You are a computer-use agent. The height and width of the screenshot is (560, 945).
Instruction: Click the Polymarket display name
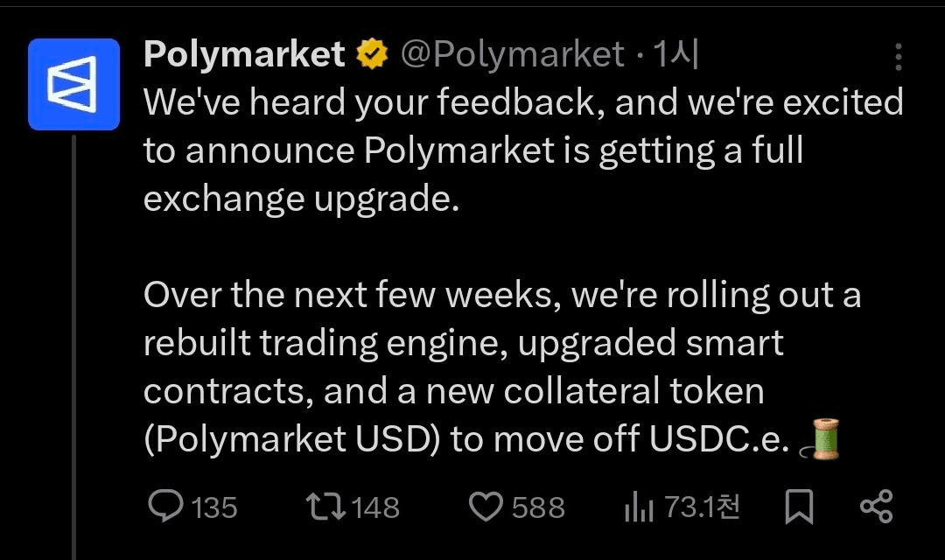pyautogui.click(x=244, y=55)
